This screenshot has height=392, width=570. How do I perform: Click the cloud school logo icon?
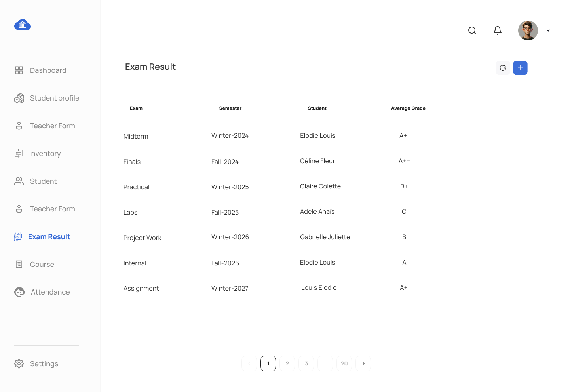23,25
